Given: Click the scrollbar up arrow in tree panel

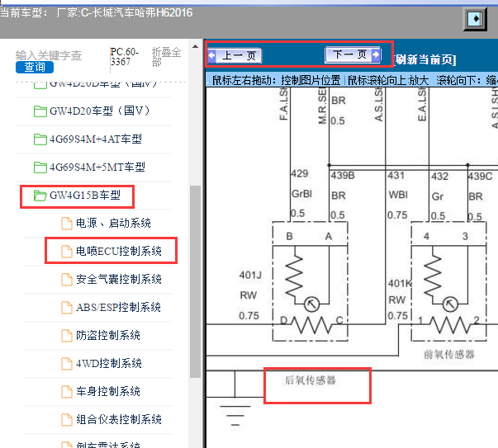Looking at the screenshot, I should pyautogui.click(x=196, y=47).
